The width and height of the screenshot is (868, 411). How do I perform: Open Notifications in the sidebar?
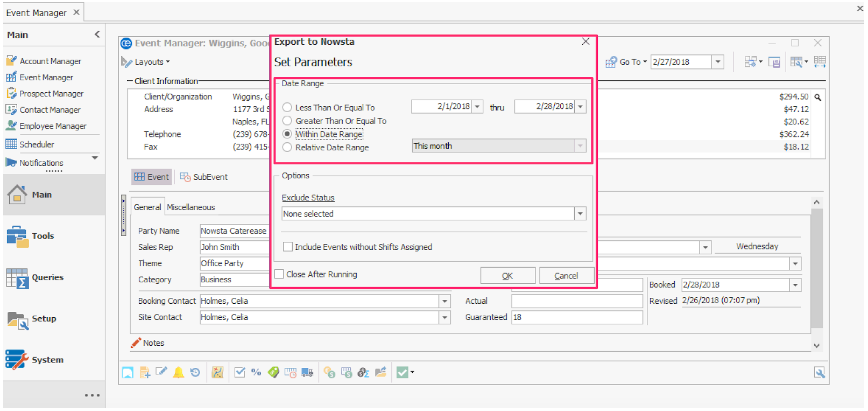(34, 162)
